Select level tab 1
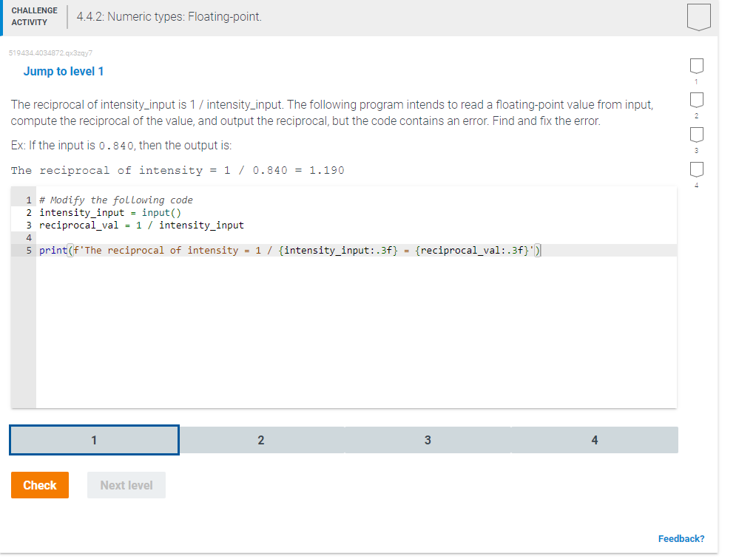Viewport: 756px width, 559px height. click(x=93, y=439)
